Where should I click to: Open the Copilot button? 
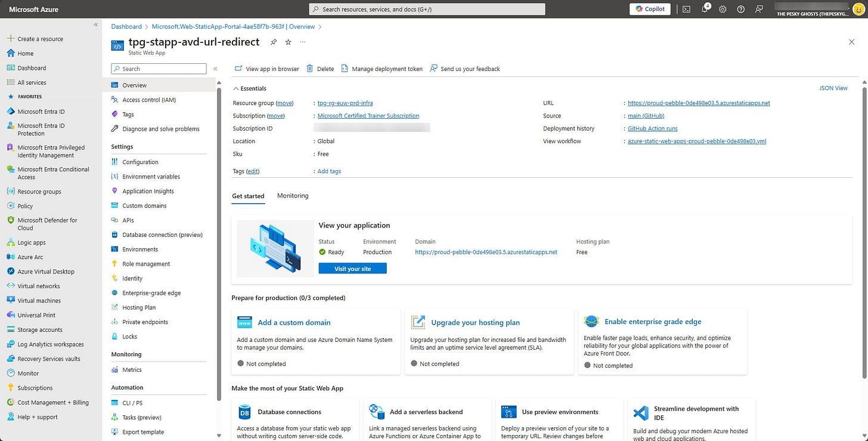click(650, 9)
